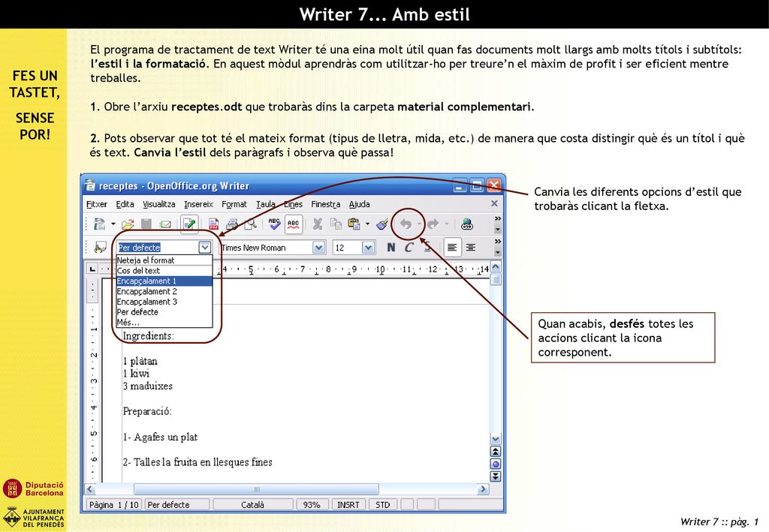Click the Paste clipboard icon
769x532 pixels.
click(354, 224)
